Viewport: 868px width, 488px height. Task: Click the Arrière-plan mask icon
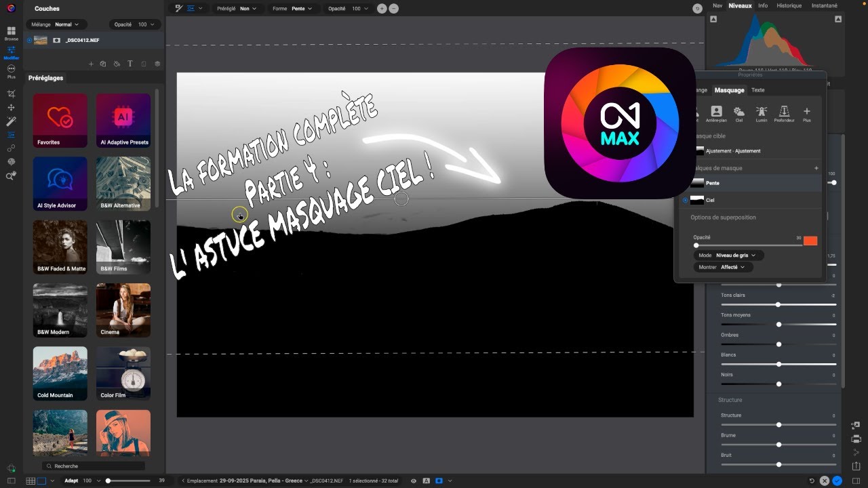pos(716,114)
